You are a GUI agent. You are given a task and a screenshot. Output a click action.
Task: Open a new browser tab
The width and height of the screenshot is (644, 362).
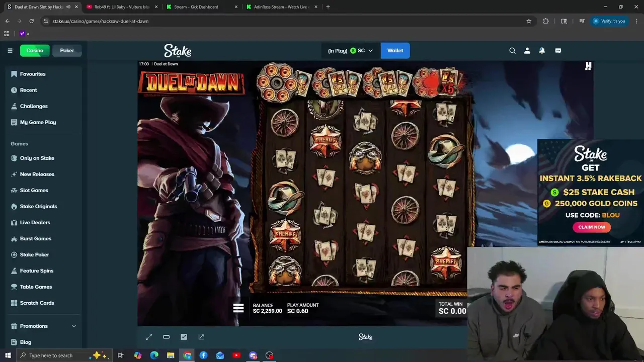pos(328,7)
